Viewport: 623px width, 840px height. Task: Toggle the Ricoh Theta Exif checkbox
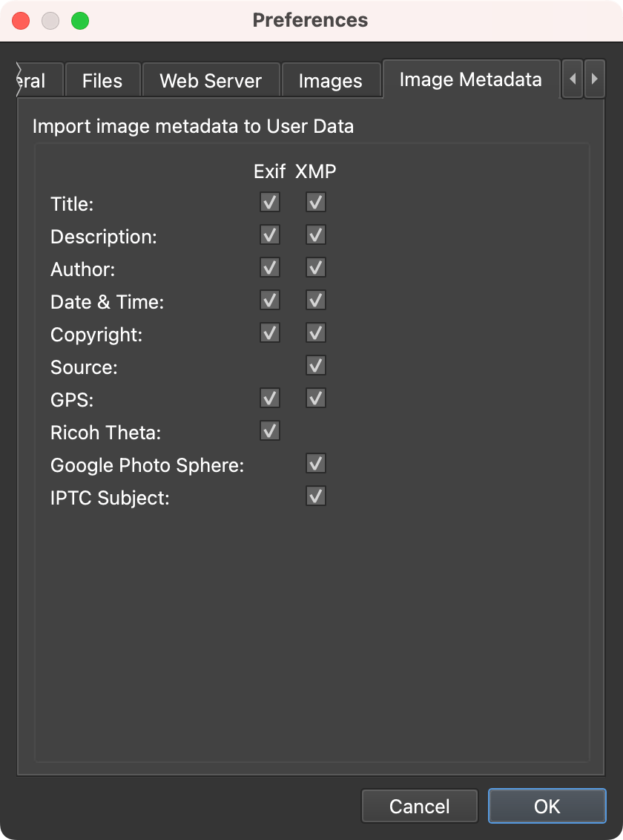tap(270, 430)
